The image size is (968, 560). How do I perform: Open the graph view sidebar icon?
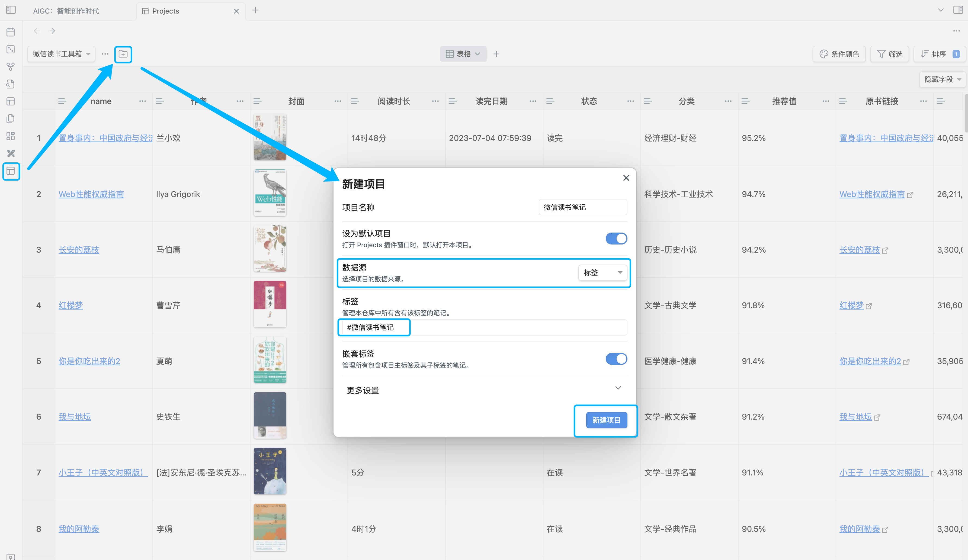tap(11, 66)
